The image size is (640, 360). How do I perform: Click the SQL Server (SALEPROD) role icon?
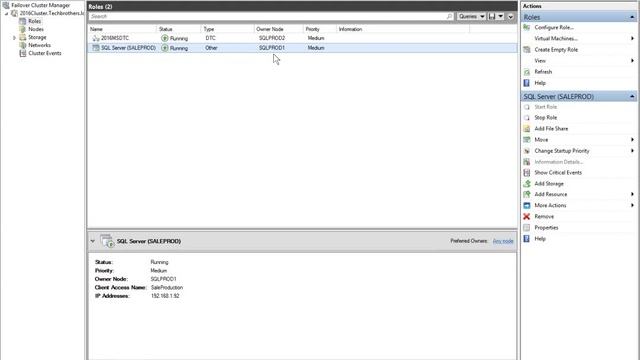pyautogui.click(x=96, y=48)
